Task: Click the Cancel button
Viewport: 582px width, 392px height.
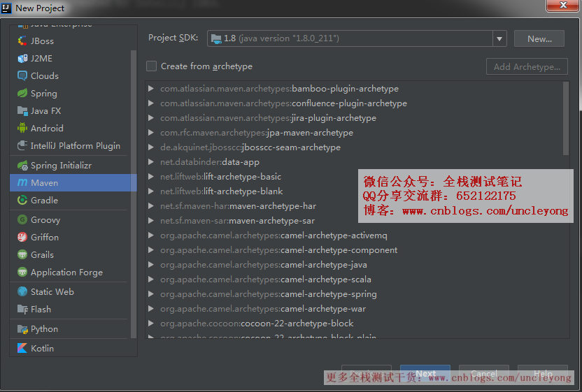Action: (x=484, y=373)
